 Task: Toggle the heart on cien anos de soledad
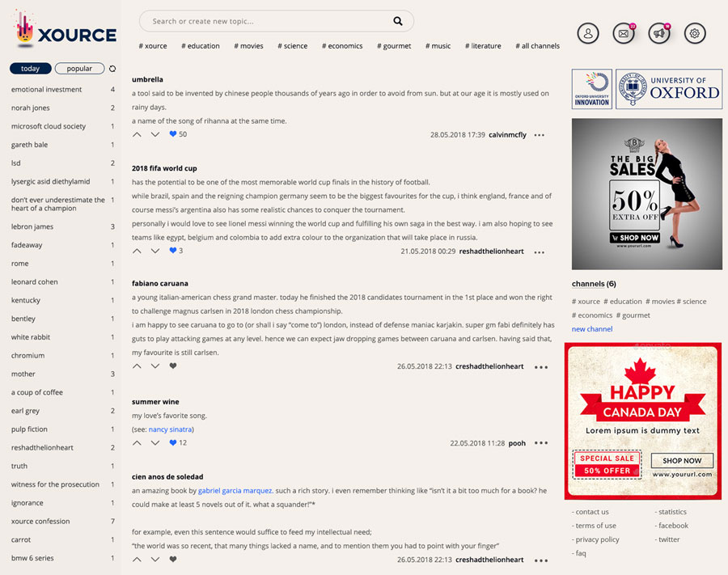coord(173,560)
